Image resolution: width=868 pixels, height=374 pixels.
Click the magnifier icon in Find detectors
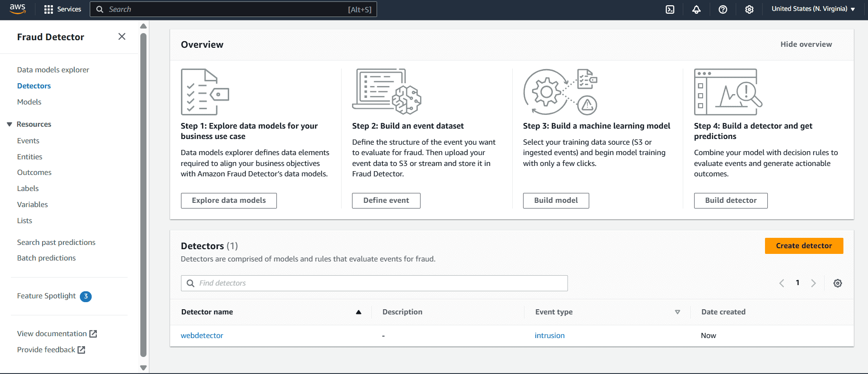tap(190, 283)
